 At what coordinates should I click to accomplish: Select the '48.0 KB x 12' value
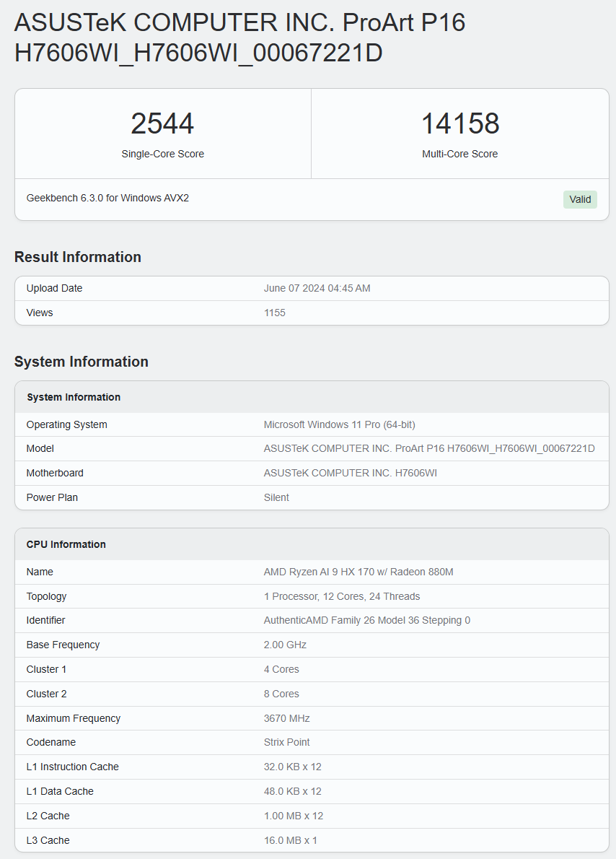coord(292,791)
